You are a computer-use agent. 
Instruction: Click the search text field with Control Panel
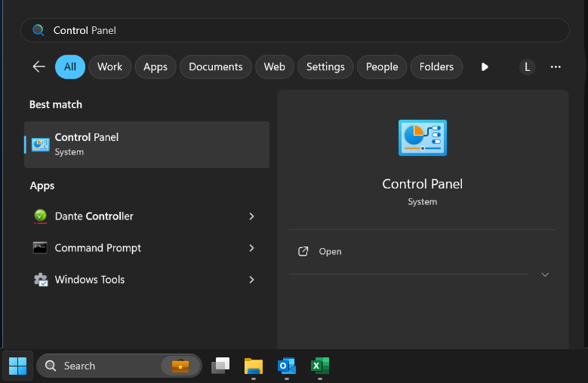pos(295,30)
